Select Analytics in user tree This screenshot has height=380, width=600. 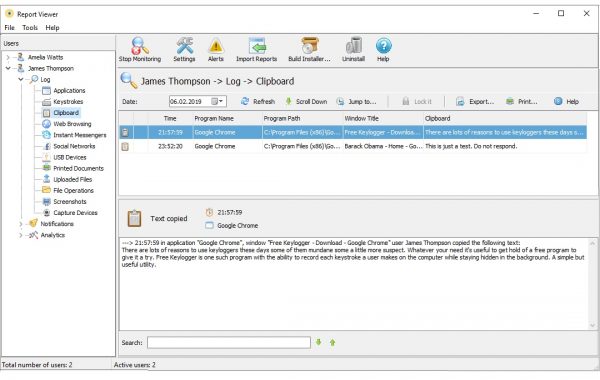tap(52, 235)
